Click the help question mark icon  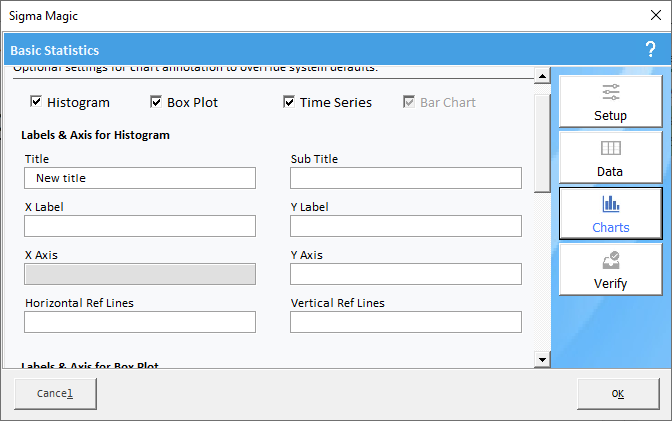click(650, 50)
